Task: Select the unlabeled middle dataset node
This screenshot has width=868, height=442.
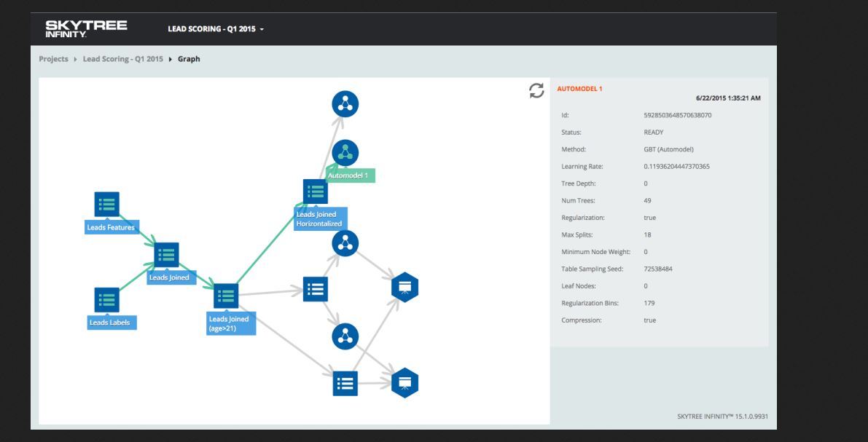Action: click(x=316, y=289)
